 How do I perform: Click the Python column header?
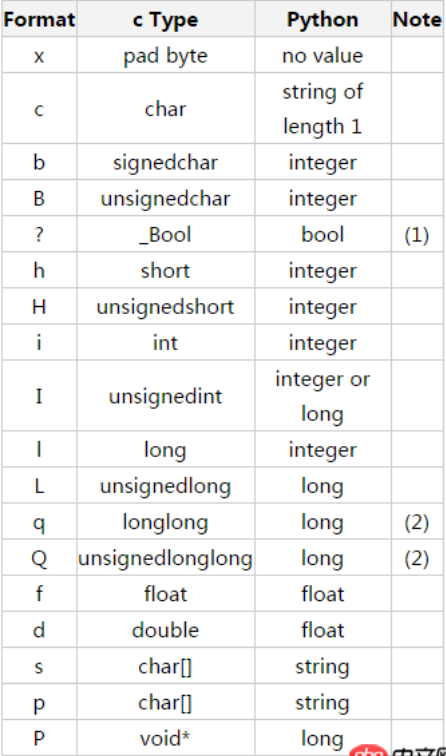click(323, 19)
